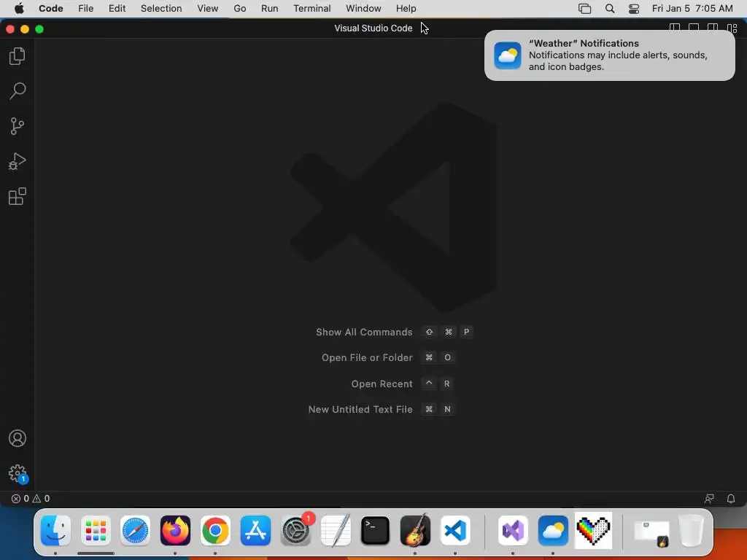Open Customize Layout icon in title bar
The image size is (747, 560).
(x=732, y=28)
